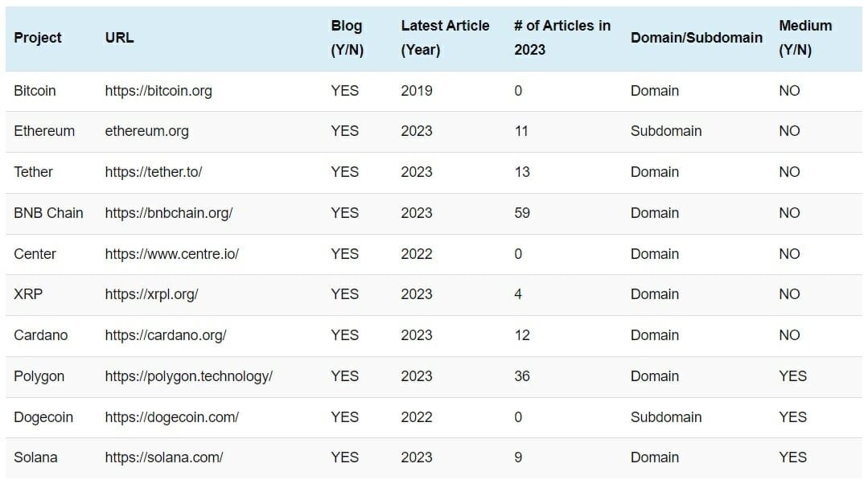Select the Dogecoin Subdomain cell
This screenshot has height=484, width=868.
point(665,417)
